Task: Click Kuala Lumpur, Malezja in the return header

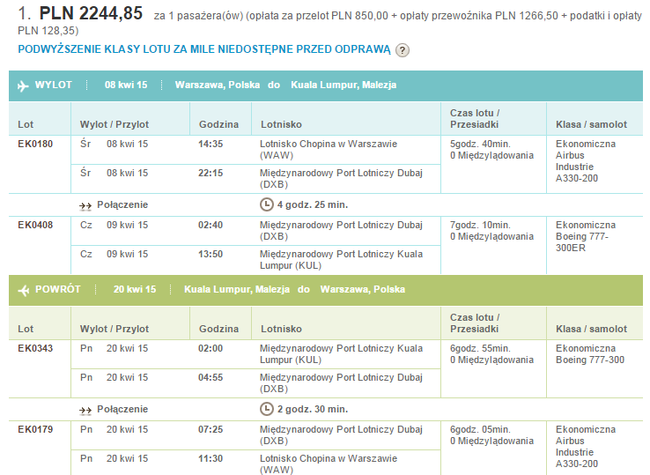Action: click(237, 289)
